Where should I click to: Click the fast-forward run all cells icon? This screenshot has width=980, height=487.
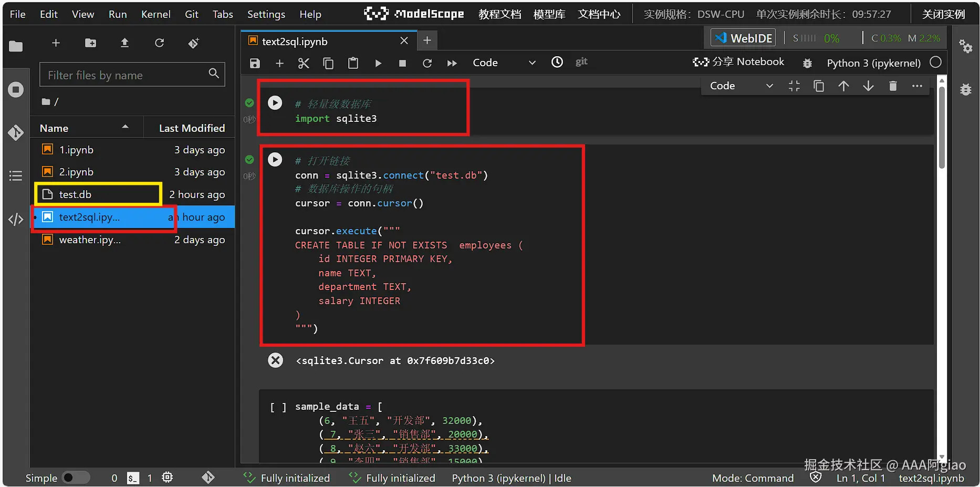pos(452,63)
